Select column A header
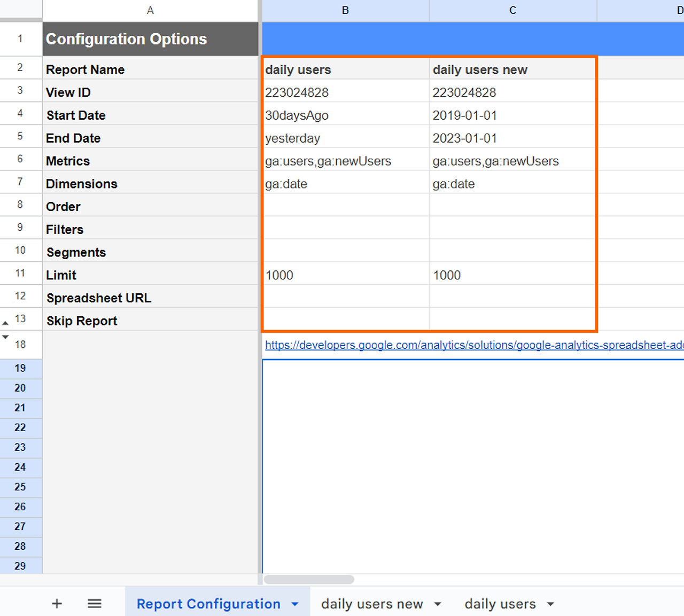The height and width of the screenshot is (616, 684). point(150,10)
